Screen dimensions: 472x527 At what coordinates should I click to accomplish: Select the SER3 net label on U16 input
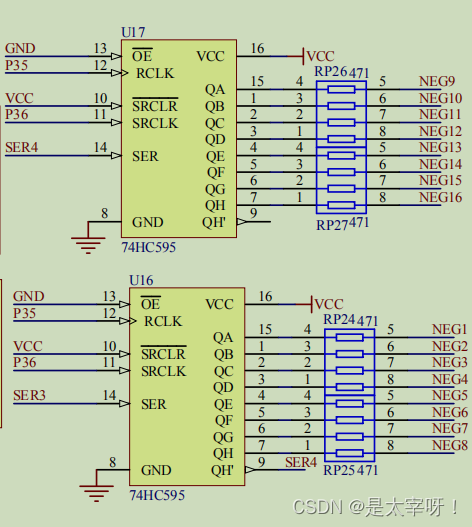pyautogui.click(x=29, y=395)
